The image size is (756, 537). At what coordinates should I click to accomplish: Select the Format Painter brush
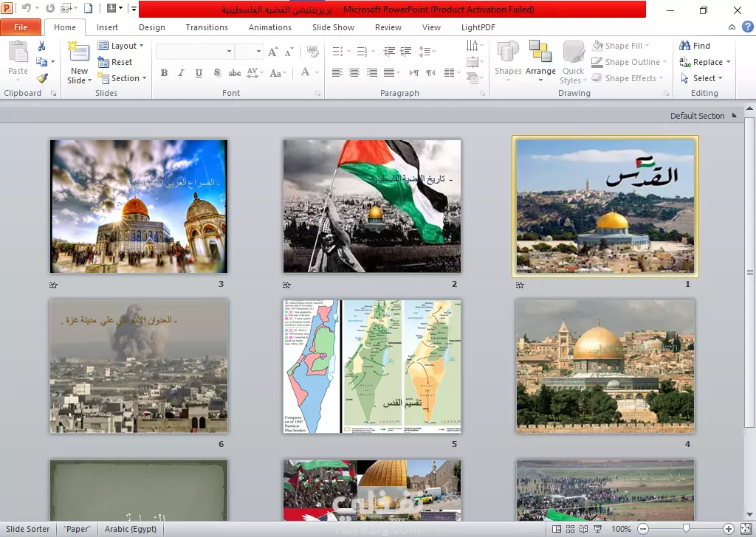click(x=42, y=78)
